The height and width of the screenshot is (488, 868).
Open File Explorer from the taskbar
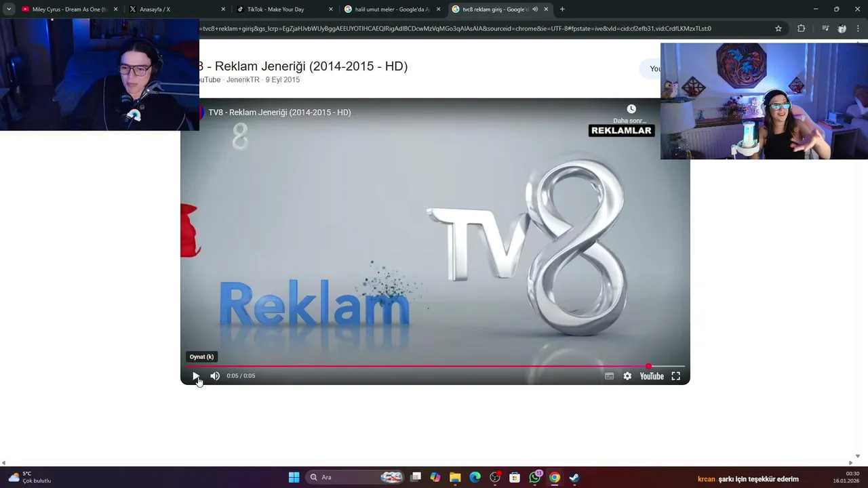(x=455, y=477)
